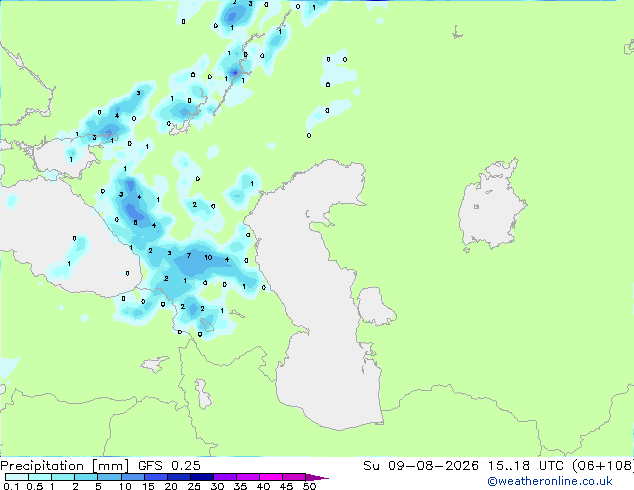
Task: Click the 'Precipitation [mm]' title text
Action: pyautogui.click(x=64, y=466)
